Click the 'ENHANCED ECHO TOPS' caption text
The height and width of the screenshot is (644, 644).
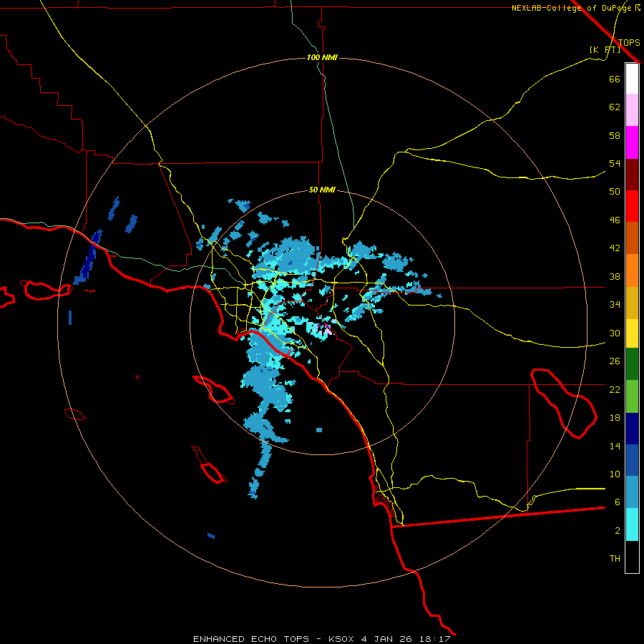click(x=251, y=639)
